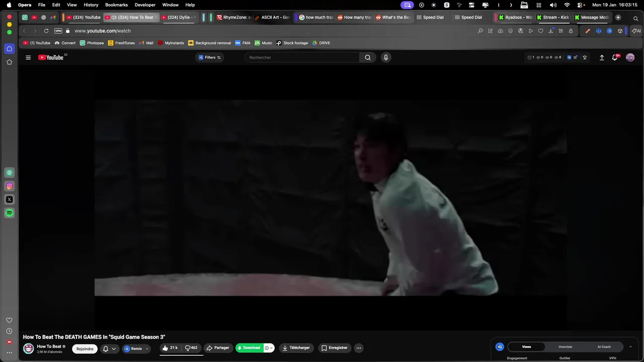Open the Download button dropdown arrow
The width and height of the screenshot is (644, 362).
(271, 348)
